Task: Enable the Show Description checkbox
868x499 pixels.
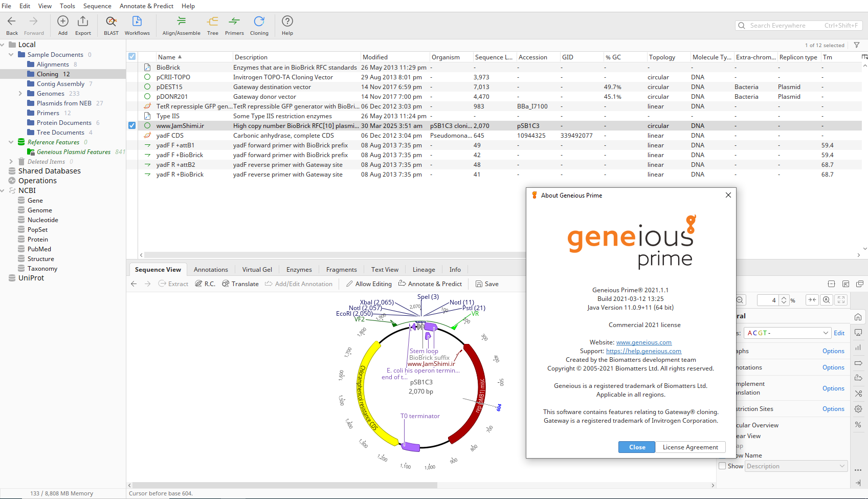Action: [722, 466]
